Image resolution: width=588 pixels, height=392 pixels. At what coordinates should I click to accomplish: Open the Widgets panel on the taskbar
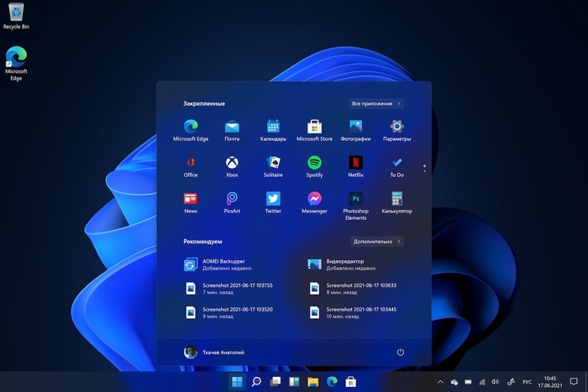click(294, 382)
